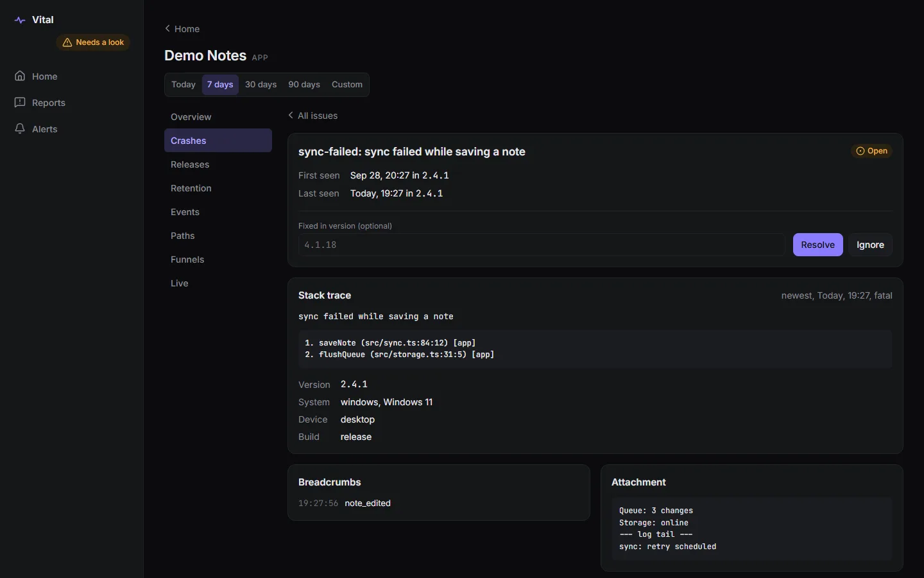Go back to All issues
This screenshot has width=924, height=578.
pyautogui.click(x=313, y=116)
